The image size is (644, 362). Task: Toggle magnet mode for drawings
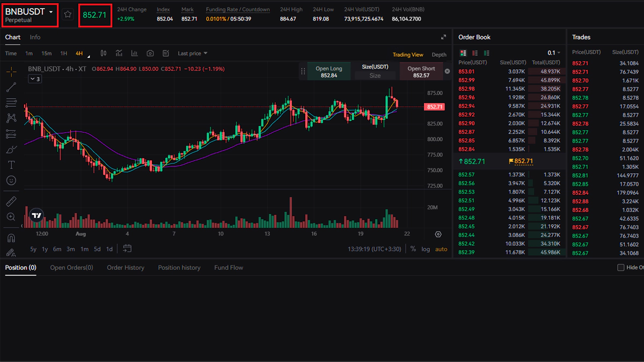click(x=11, y=238)
